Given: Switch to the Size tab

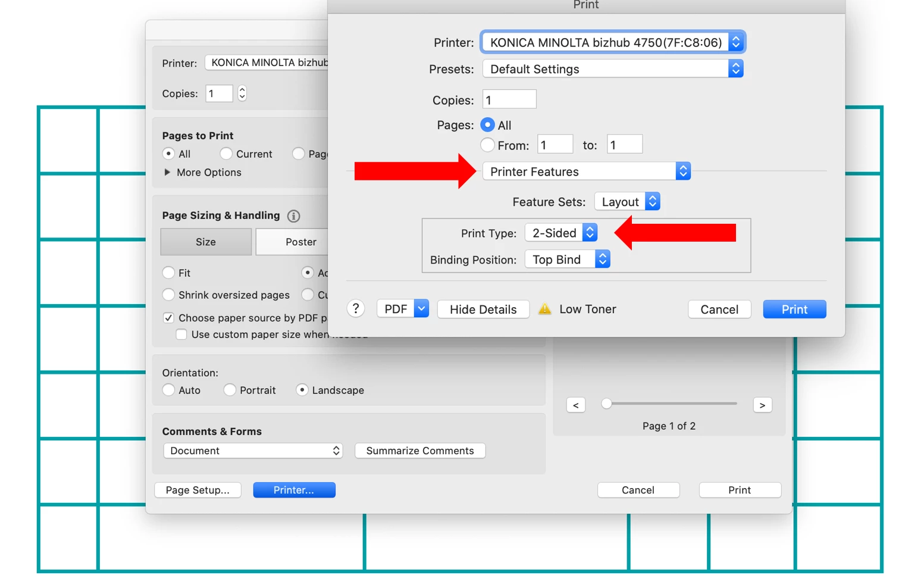Looking at the screenshot, I should click(x=206, y=242).
